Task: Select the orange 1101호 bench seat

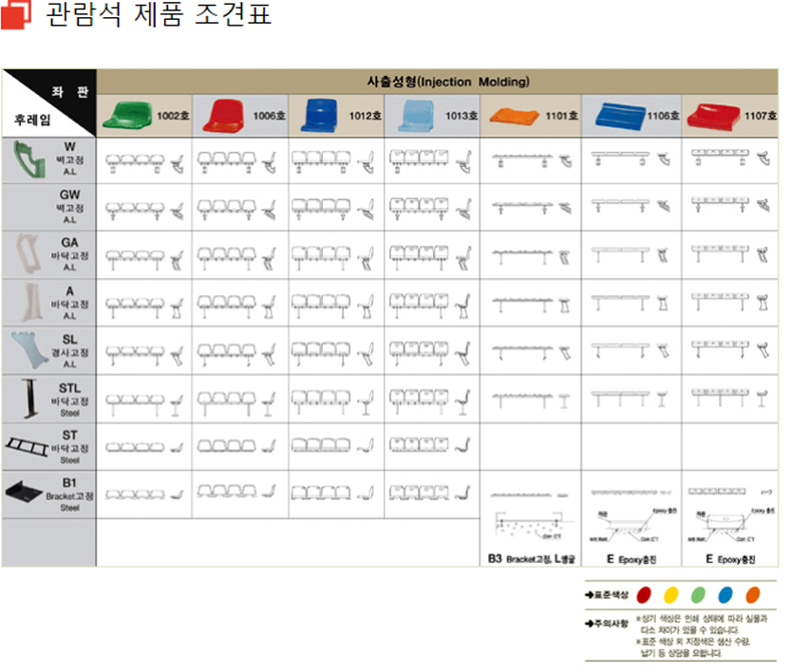Action: (x=513, y=116)
